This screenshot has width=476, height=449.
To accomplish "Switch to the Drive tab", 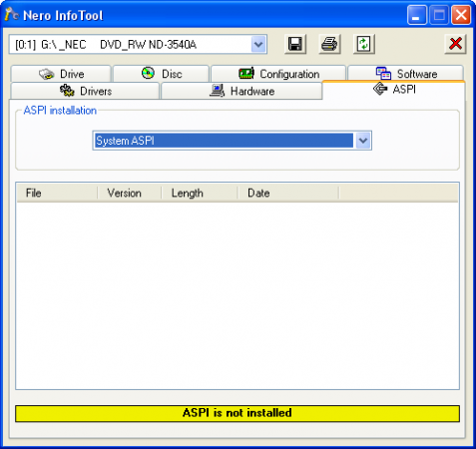I will (61, 74).
